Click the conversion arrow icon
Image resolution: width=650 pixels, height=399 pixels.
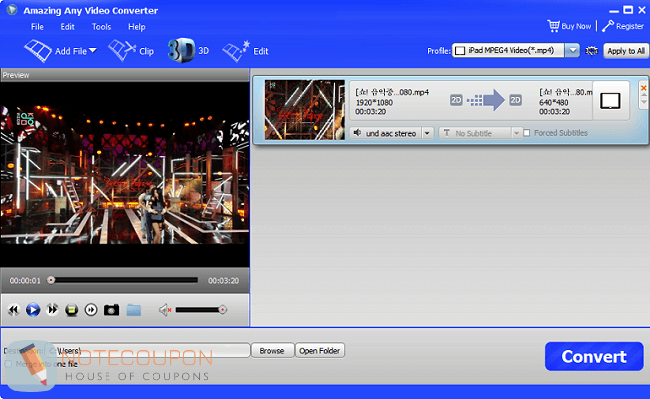[486, 100]
